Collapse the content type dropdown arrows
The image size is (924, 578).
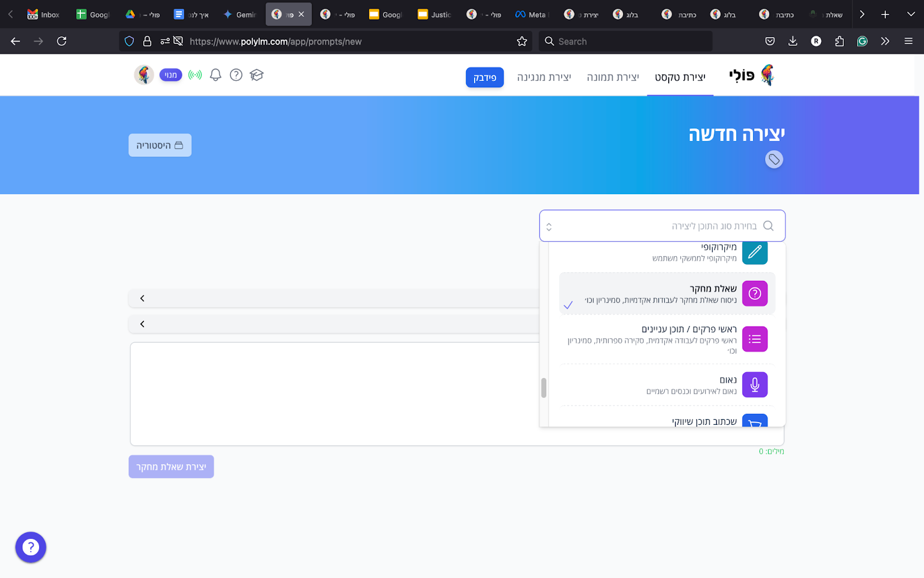pos(549,227)
